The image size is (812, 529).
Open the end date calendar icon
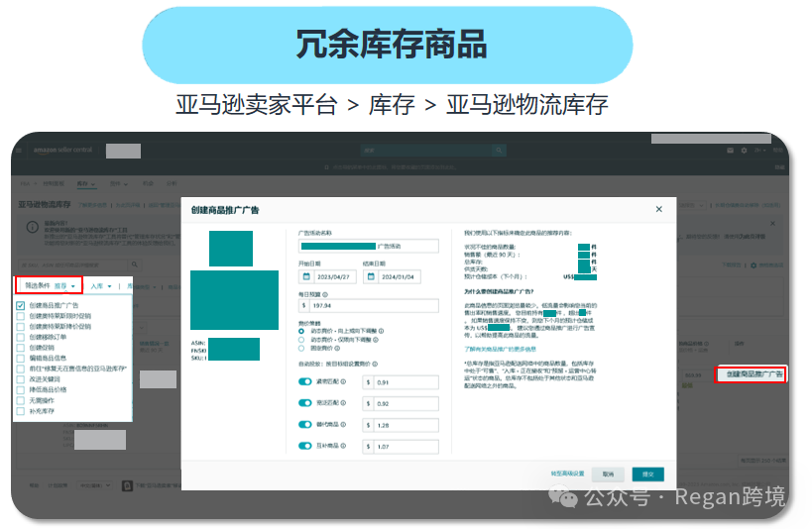(371, 276)
